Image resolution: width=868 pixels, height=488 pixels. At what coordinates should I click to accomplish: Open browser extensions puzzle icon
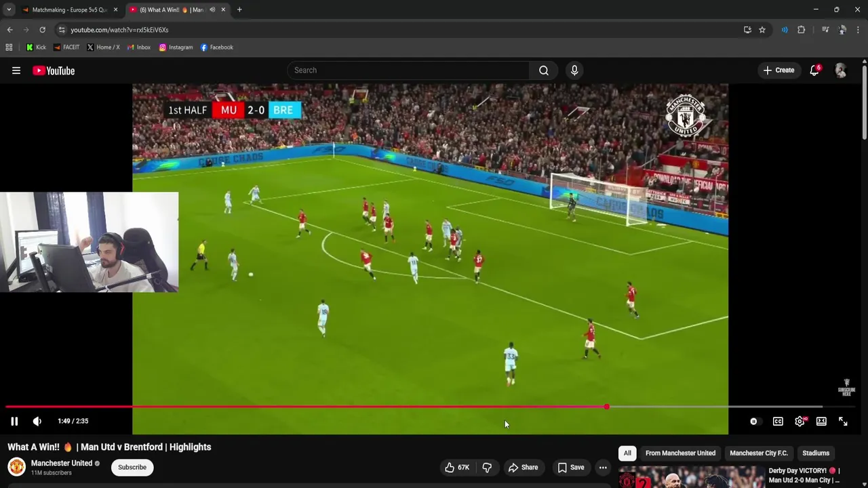801,30
